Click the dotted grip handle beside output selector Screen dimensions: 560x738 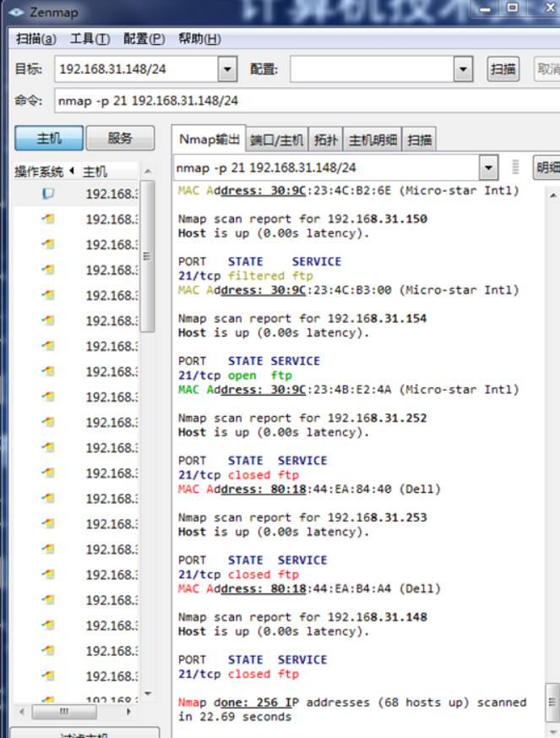click(515, 167)
